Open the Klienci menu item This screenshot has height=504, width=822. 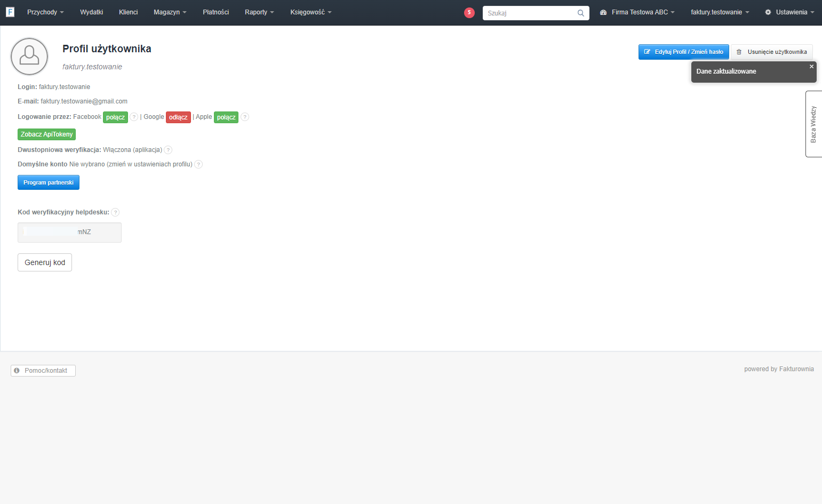coord(128,12)
